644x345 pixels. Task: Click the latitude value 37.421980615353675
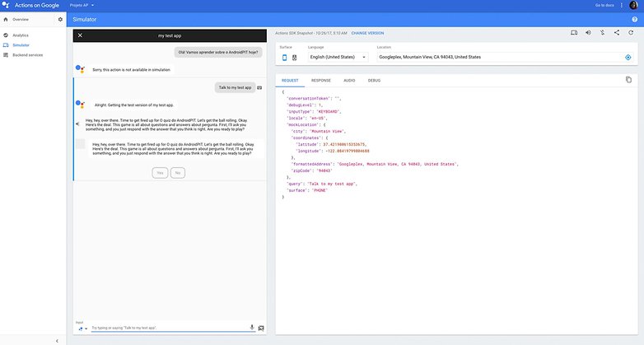tap(344, 145)
